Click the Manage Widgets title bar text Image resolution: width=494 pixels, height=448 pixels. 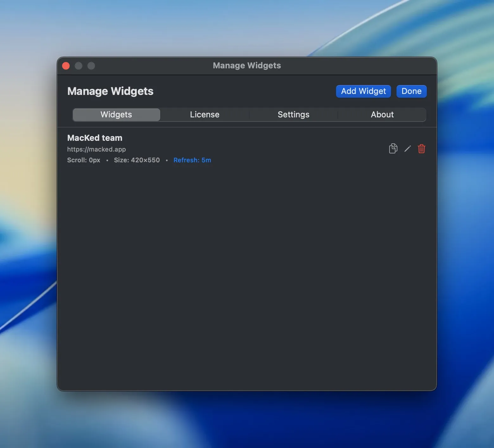click(x=247, y=65)
